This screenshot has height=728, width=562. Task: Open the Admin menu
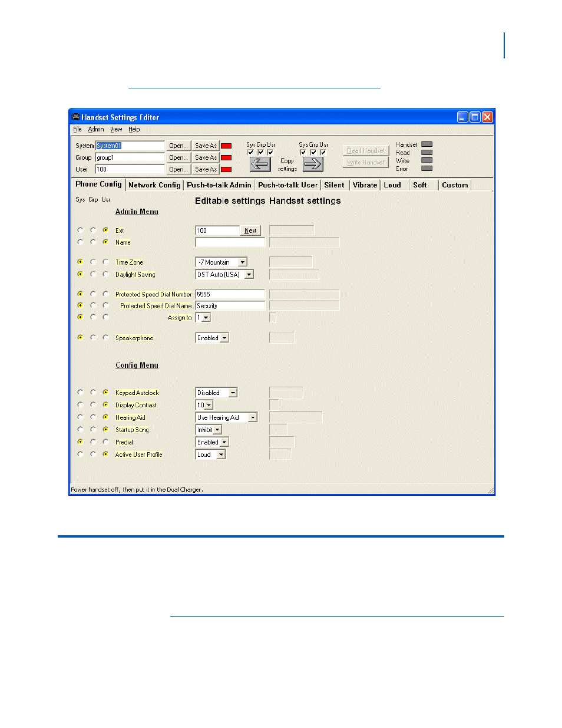pos(96,129)
